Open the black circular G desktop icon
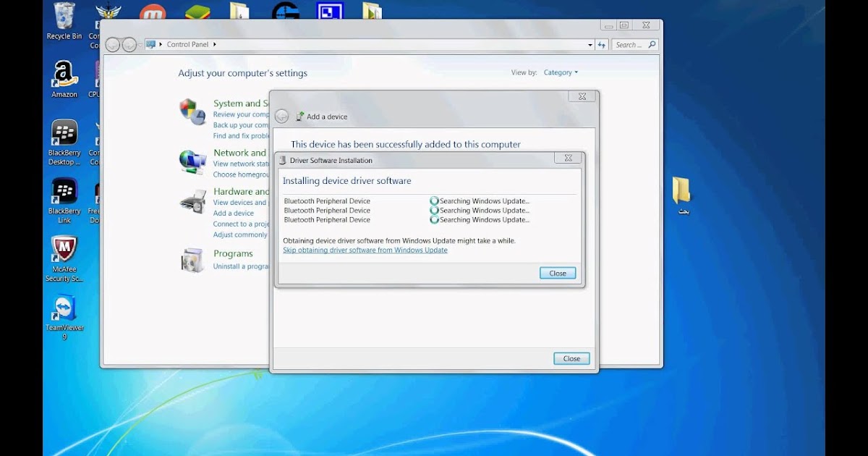This screenshot has width=868, height=456. click(286, 11)
